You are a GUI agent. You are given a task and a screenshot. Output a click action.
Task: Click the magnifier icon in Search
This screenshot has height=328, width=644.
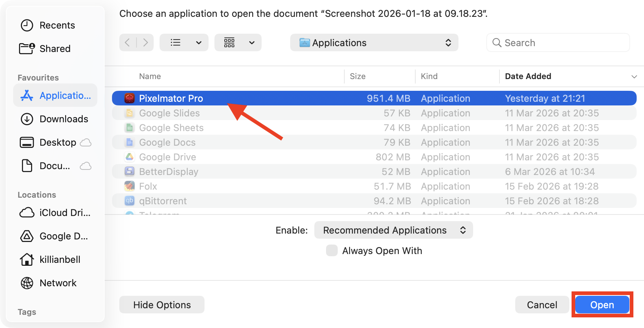(497, 43)
